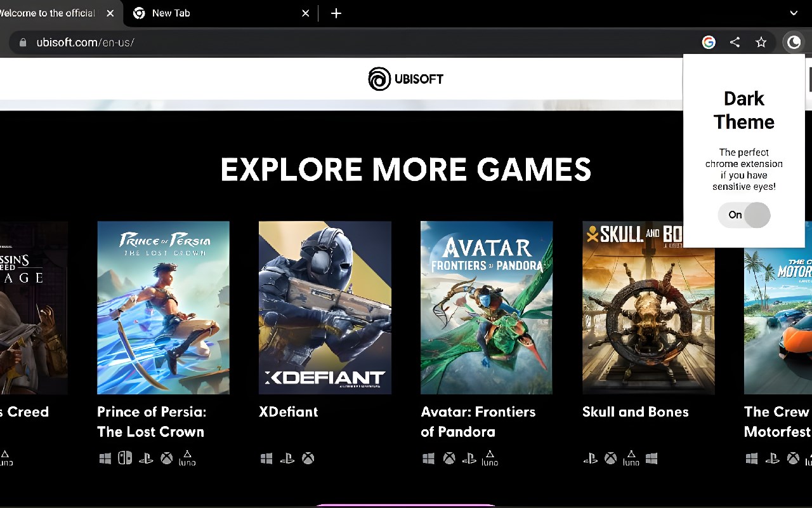Click the Luna icon under Skull and Bones
Image resolution: width=812 pixels, height=508 pixels.
click(x=631, y=458)
